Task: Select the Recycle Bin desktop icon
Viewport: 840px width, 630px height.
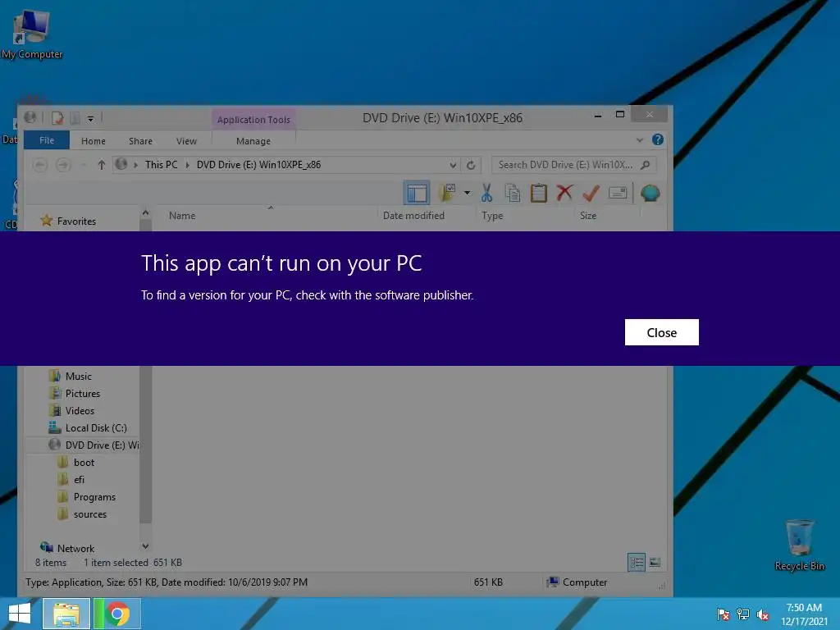Action: [x=799, y=546]
